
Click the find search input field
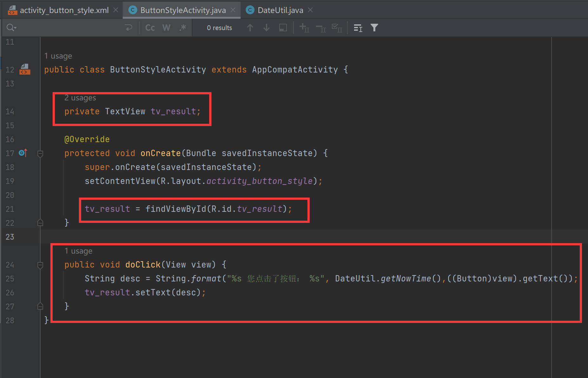70,28
